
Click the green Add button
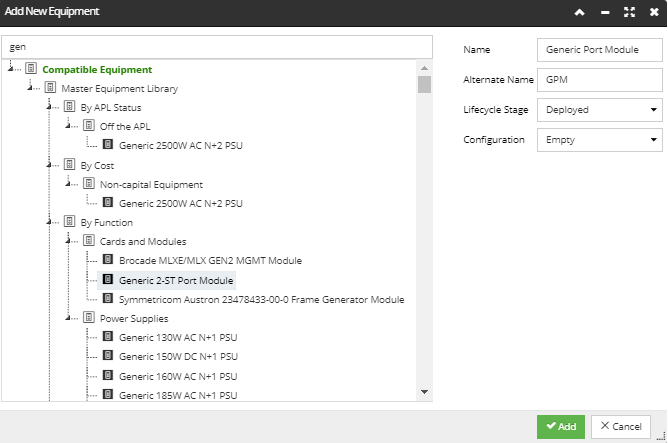click(x=561, y=426)
